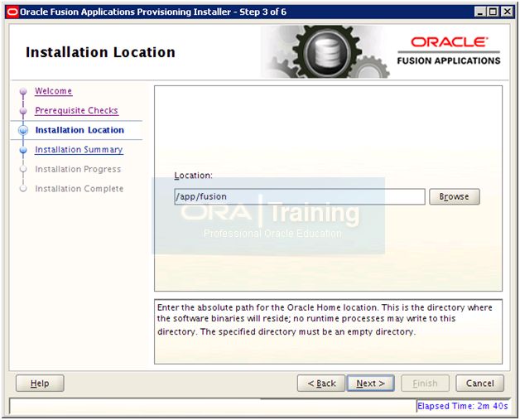Click the Location field label

[193, 176]
